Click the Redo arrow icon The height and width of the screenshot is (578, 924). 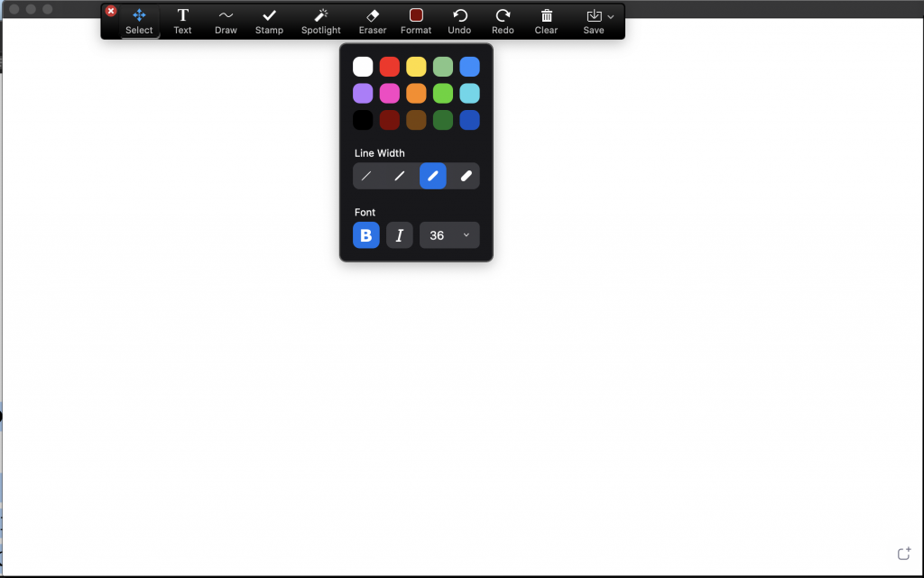click(503, 21)
